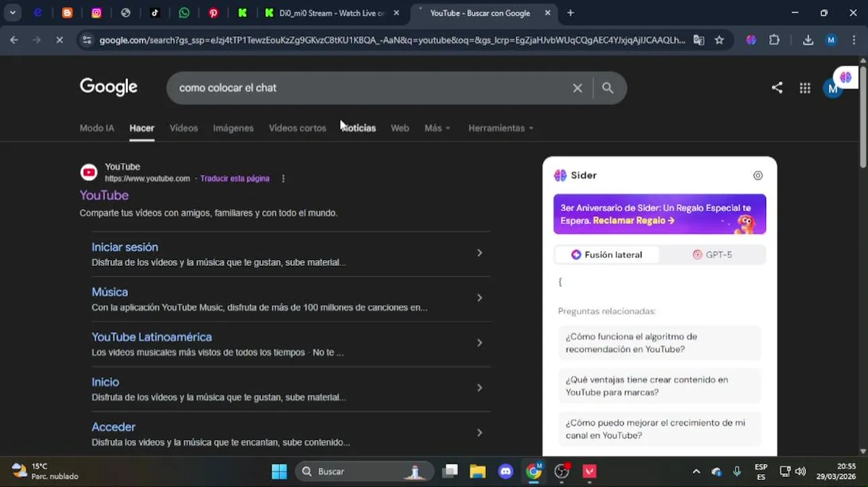The height and width of the screenshot is (487, 868).
Task: Share the search results page
Action: [777, 88]
